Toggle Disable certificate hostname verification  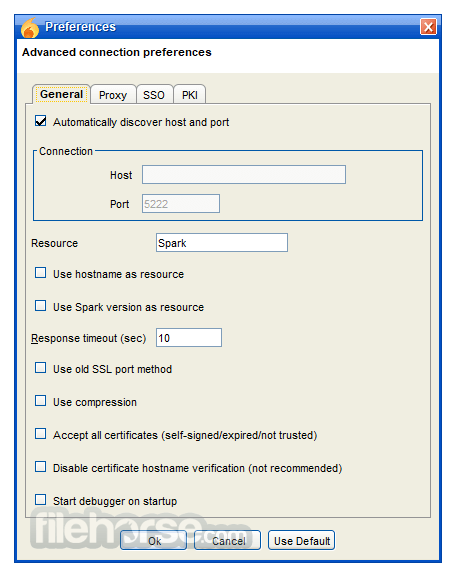pyautogui.click(x=41, y=467)
